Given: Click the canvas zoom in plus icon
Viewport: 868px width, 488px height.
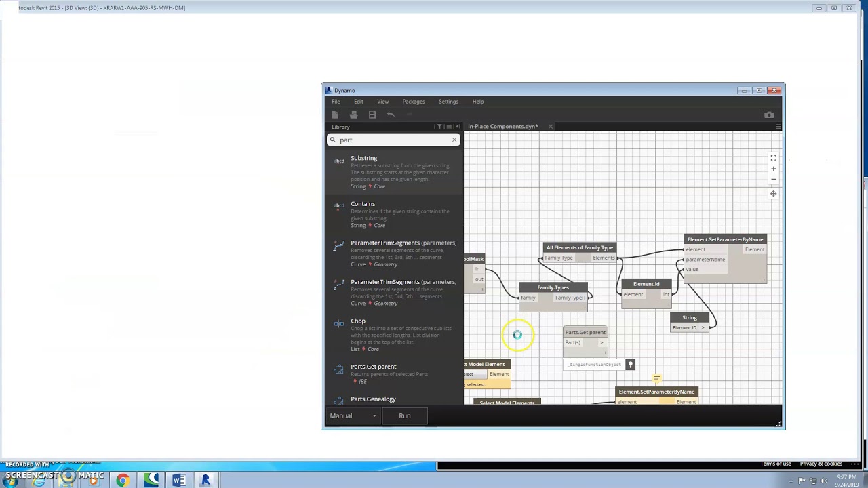Looking at the screenshot, I should 773,169.
